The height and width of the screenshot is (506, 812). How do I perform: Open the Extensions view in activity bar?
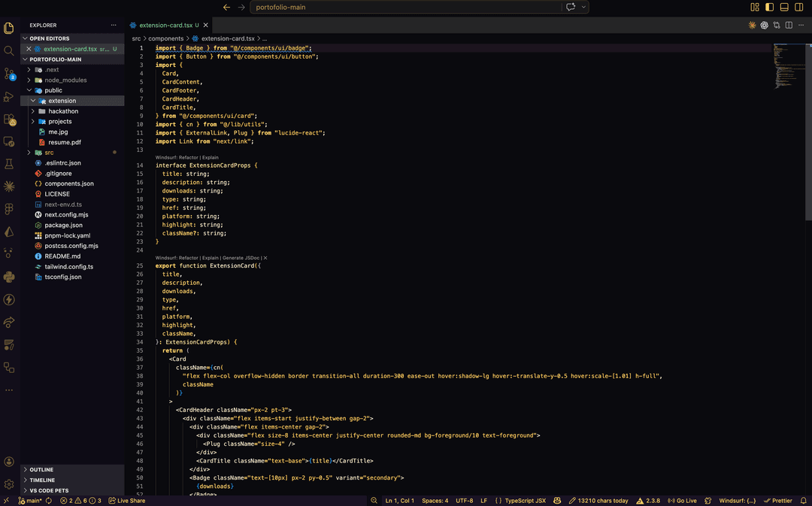coord(9,119)
